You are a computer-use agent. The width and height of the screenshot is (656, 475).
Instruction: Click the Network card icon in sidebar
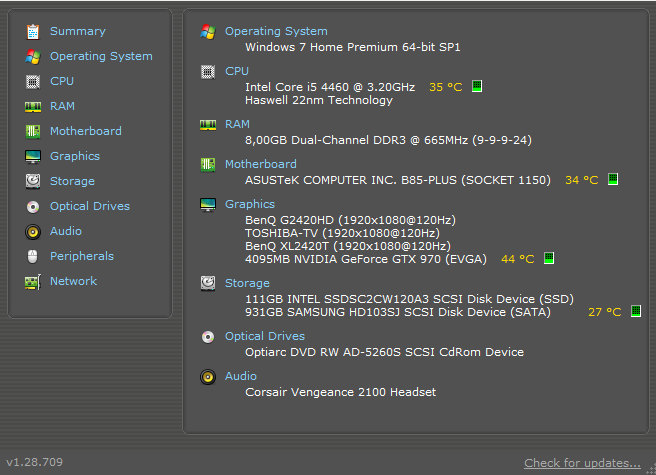click(33, 282)
